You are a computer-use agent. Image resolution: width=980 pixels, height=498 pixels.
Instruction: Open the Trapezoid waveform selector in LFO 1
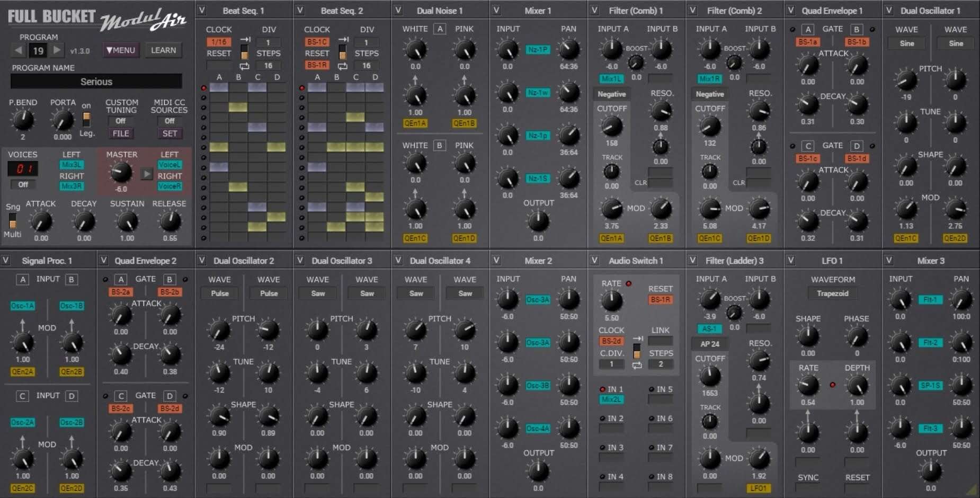(832, 293)
